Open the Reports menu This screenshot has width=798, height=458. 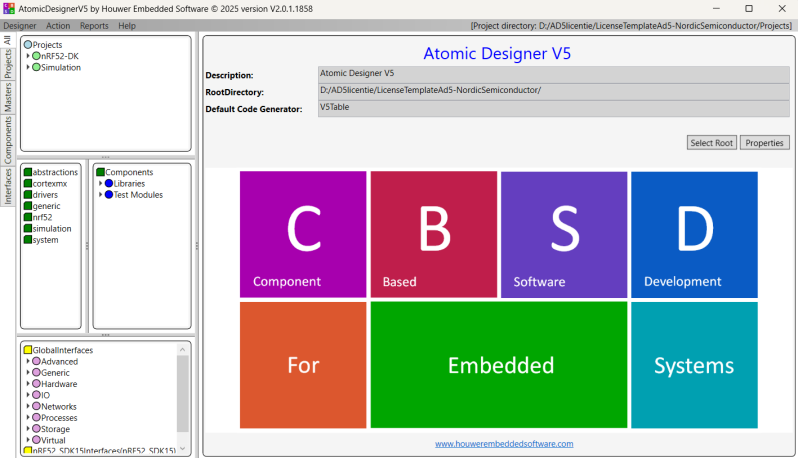[94, 25]
